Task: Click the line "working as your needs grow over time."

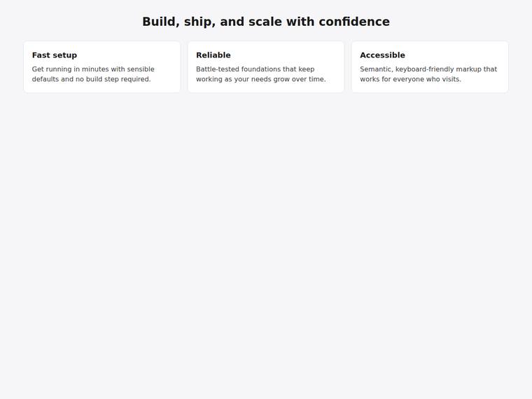Action: pyautogui.click(x=260, y=79)
